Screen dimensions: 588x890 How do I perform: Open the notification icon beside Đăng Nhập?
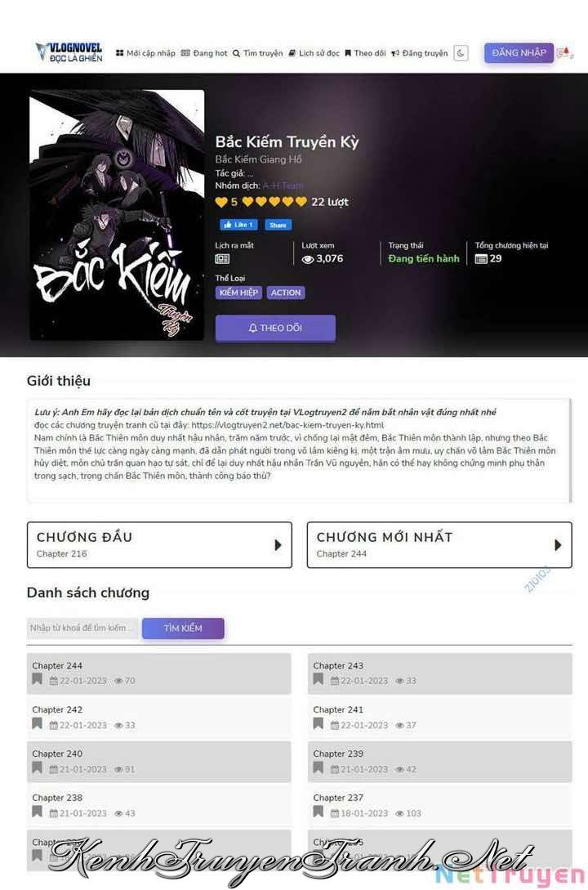565,53
